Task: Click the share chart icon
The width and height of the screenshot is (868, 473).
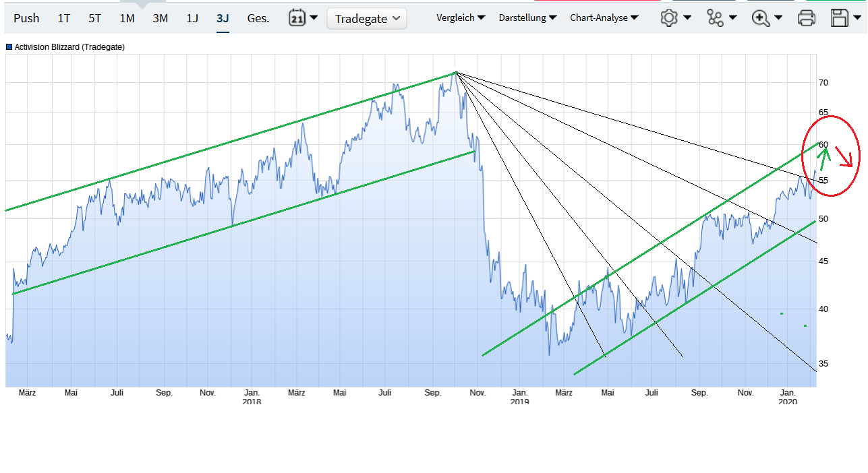Action: click(715, 18)
